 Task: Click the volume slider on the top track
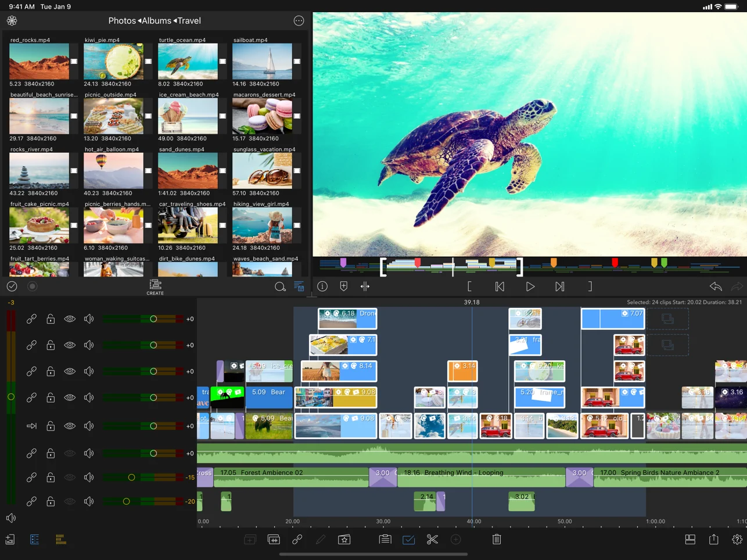pyautogui.click(x=153, y=319)
